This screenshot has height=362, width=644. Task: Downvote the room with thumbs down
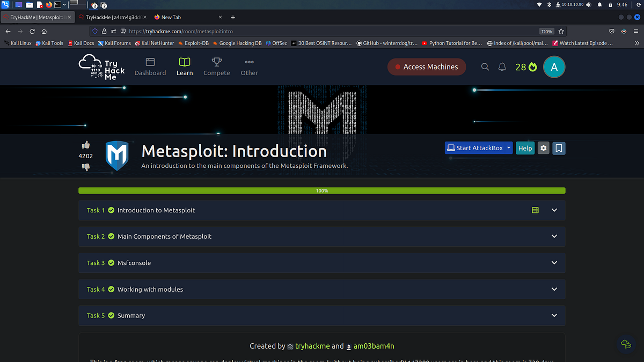coord(85,167)
